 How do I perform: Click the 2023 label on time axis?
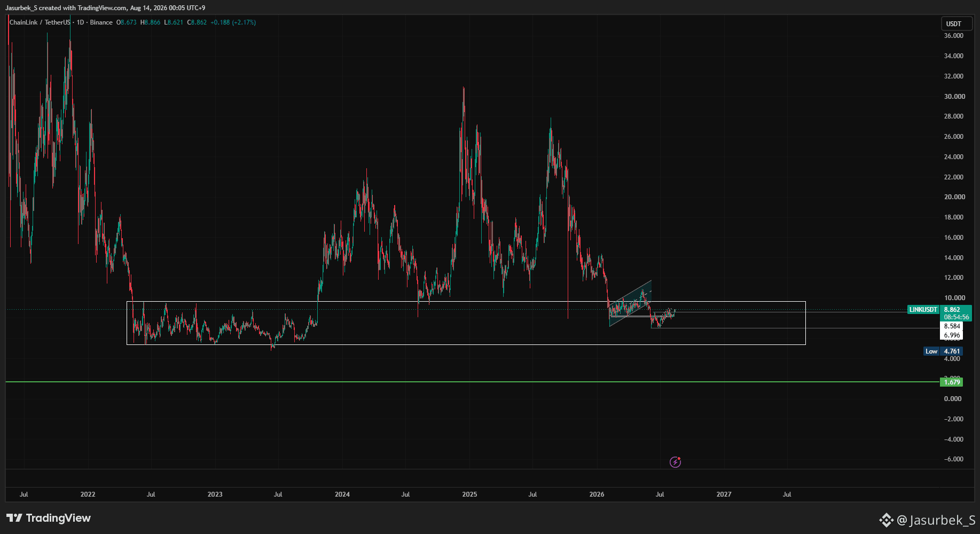215,494
